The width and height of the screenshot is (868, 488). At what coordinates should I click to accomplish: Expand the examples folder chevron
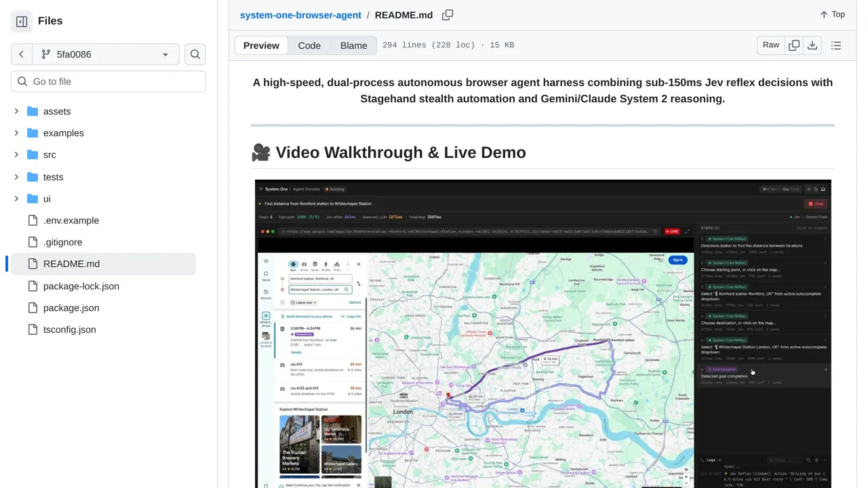coord(16,133)
